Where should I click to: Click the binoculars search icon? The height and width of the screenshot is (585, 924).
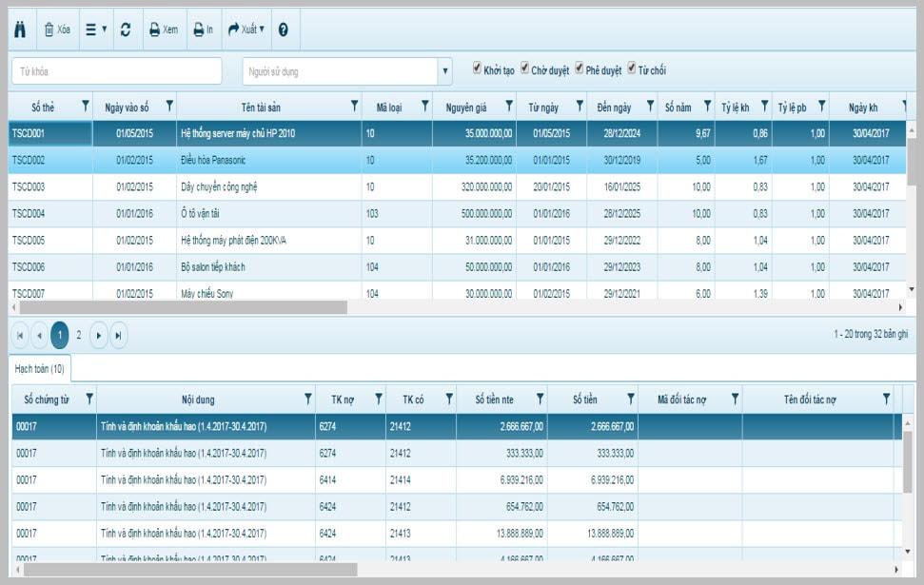(20, 29)
